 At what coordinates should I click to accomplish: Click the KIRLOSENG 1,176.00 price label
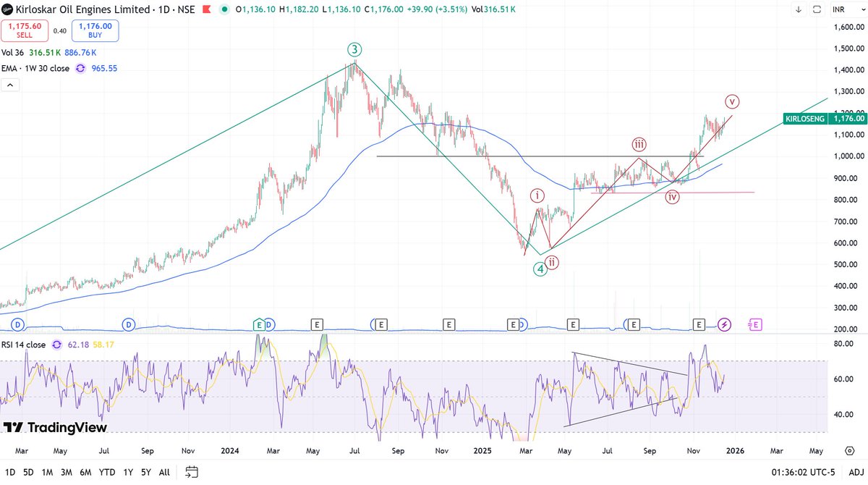(x=825, y=118)
